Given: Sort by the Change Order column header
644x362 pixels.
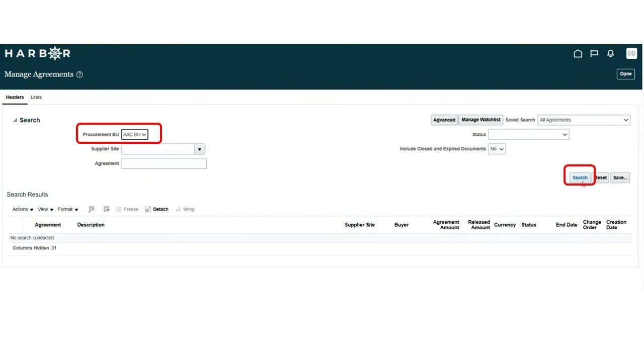Looking at the screenshot, I should (x=592, y=225).
